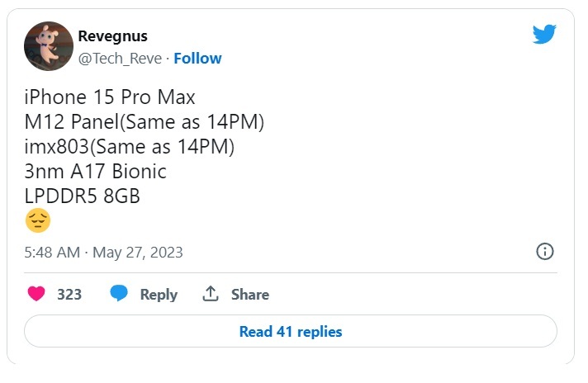Click the Revegnus display name
This screenshot has width=588, height=383.
115,37
